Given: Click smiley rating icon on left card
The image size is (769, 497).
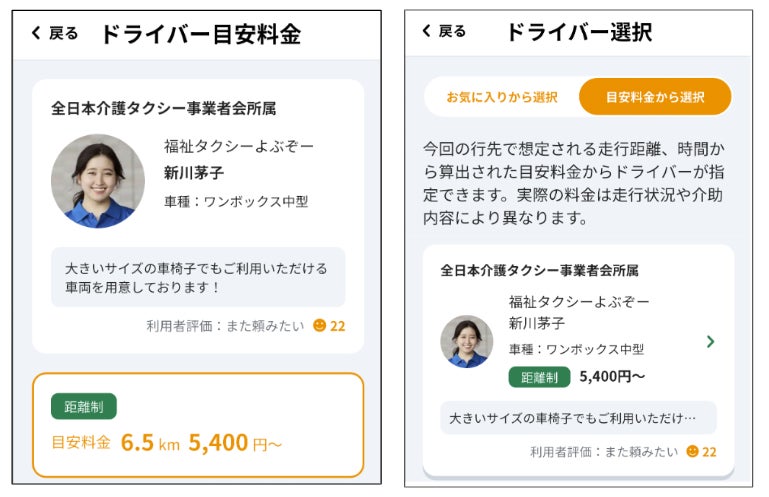Looking at the screenshot, I should (319, 325).
